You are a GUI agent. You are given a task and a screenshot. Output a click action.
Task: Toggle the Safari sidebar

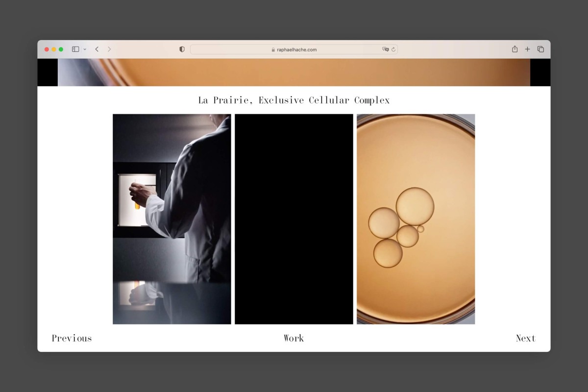(x=75, y=49)
